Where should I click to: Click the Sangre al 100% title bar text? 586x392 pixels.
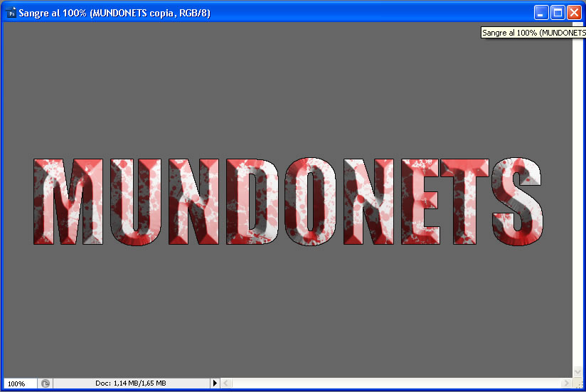click(114, 13)
